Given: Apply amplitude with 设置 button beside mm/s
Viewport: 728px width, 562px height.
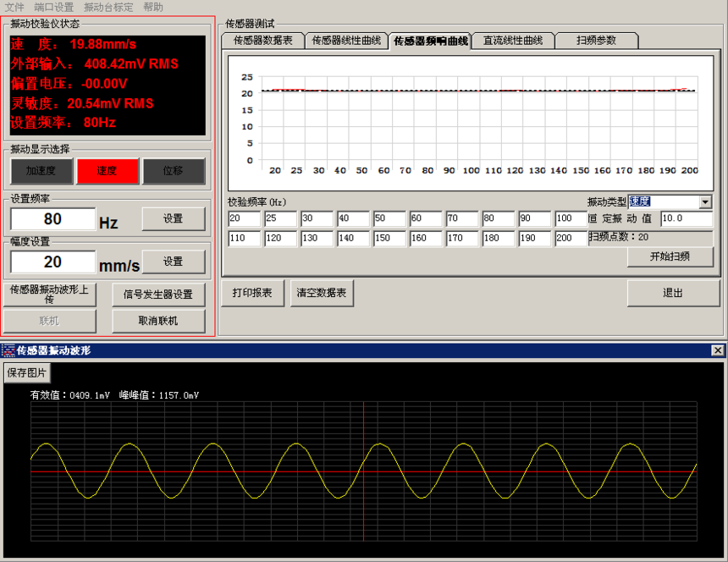Looking at the screenshot, I should tap(174, 262).
